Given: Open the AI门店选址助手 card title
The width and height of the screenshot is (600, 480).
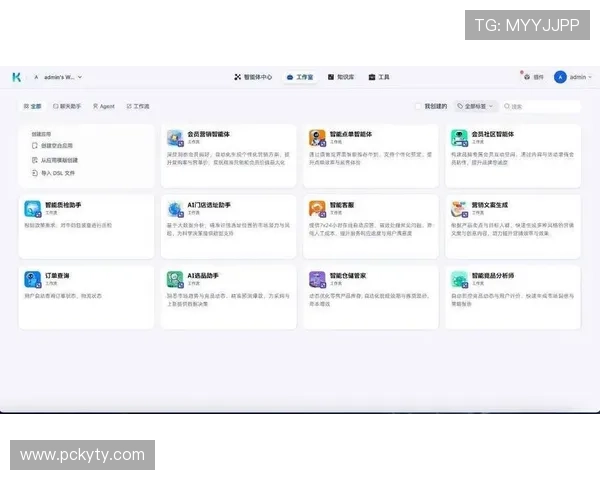Looking at the screenshot, I should tap(209, 205).
